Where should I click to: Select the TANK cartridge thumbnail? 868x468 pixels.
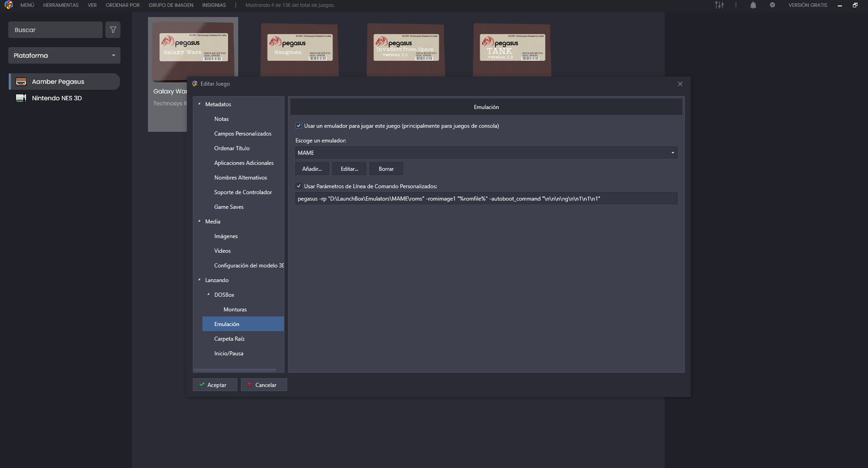[512, 49]
